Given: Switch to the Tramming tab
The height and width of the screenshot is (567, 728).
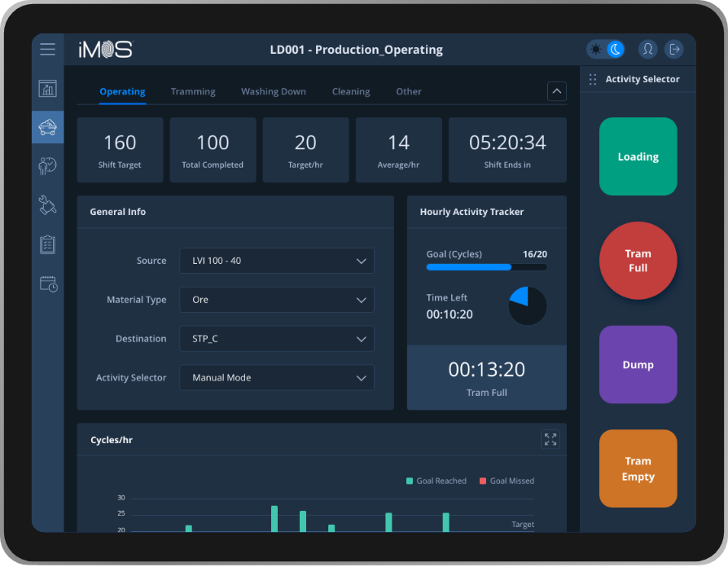Looking at the screenshot, I should pyautogui.click(x=193, y=91).
